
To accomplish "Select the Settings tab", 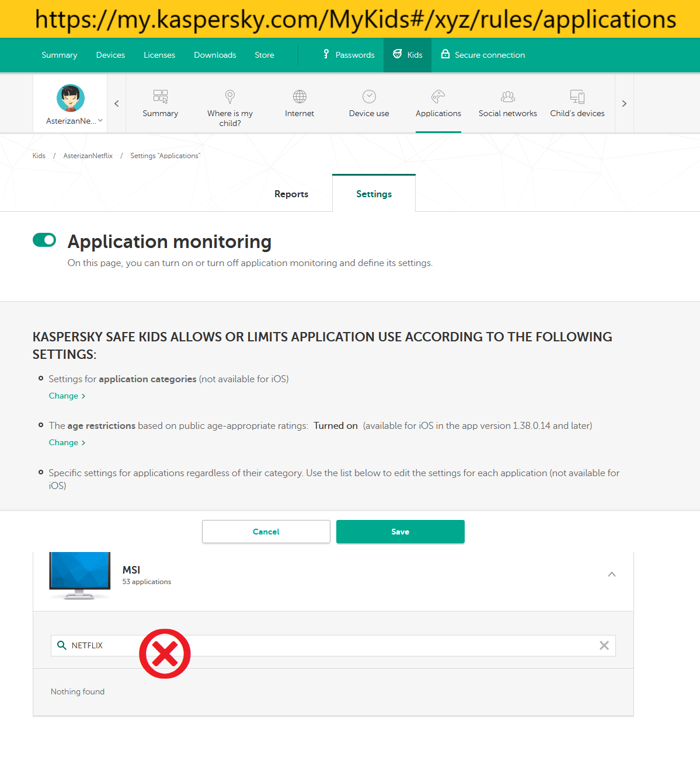I will [374, 194].
